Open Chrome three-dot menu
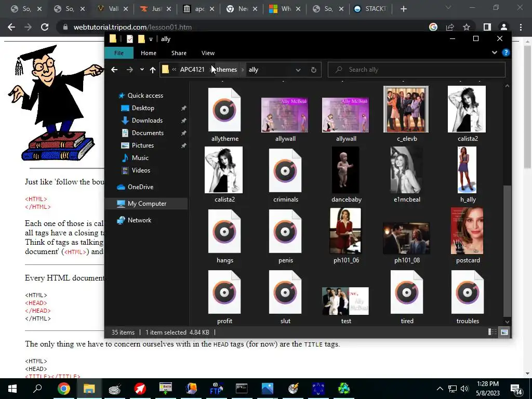The image size is (532, 399). 521,27
